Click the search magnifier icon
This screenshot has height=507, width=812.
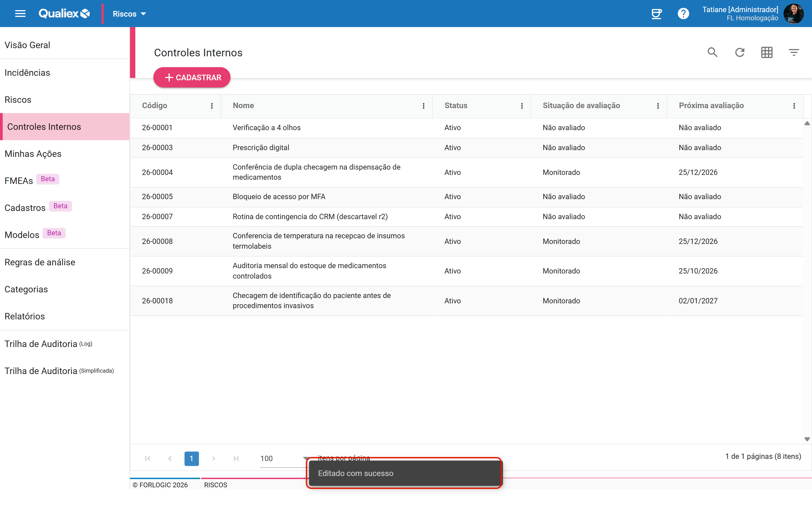click(x=712, y=52)
